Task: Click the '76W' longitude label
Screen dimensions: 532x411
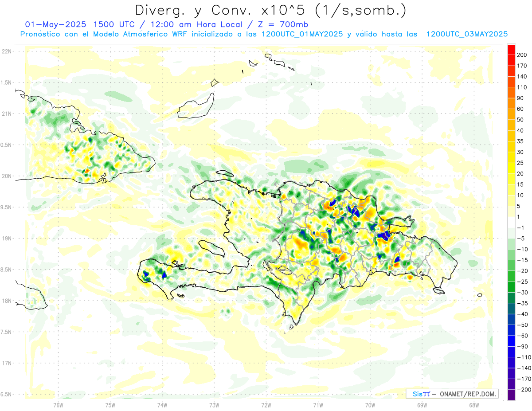Action: click(58, 405)
